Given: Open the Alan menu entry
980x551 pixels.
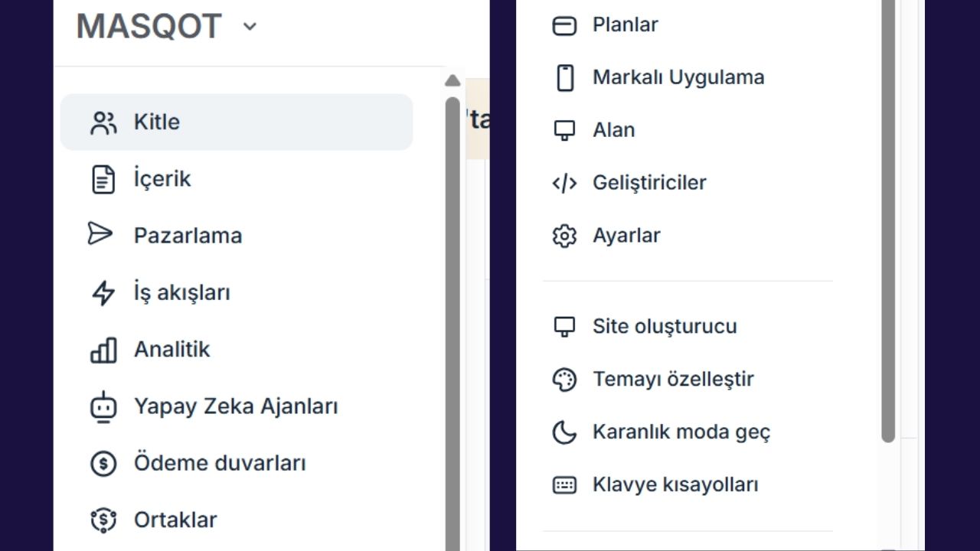Looking at the screenshot, I should [x=612, y=130].
